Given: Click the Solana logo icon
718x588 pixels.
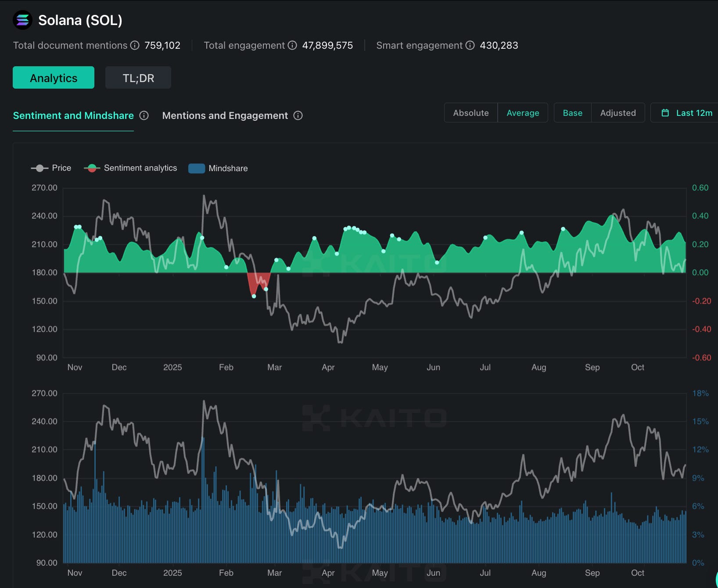Looking at the screenshot, I should (22, 20).
